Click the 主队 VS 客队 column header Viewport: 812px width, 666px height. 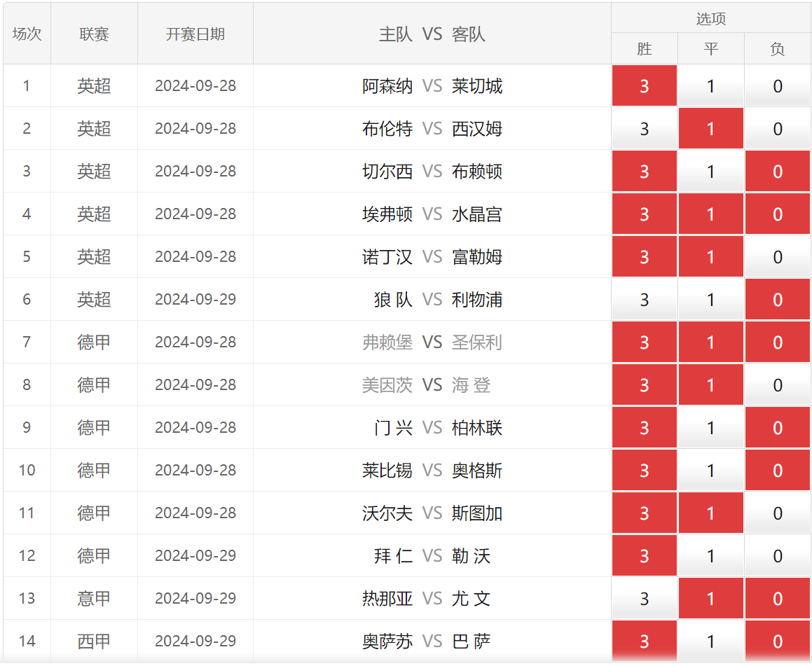[432, 34]
